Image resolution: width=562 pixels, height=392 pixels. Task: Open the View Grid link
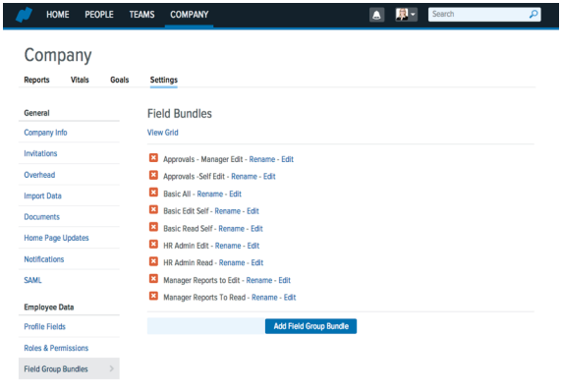click(x=163, y=133)
